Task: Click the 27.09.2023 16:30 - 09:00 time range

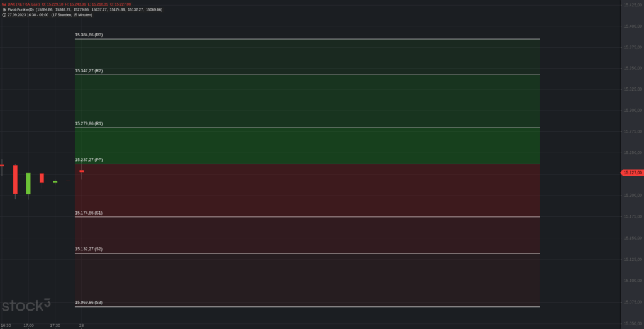Action: [x=28, y=15]
